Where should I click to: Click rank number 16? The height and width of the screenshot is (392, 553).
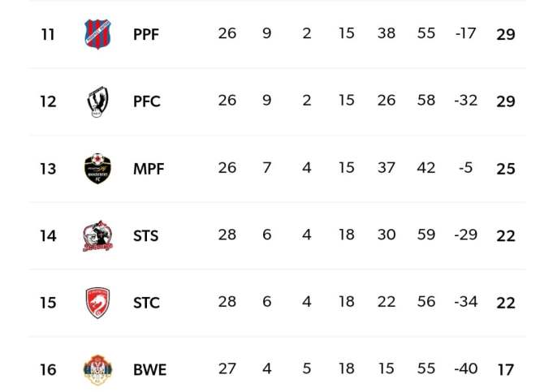click(x=48, y=370)
